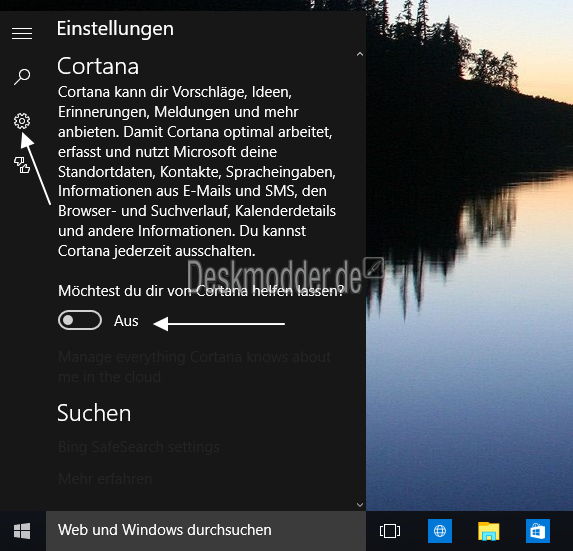Open File Explorer from the taskbar
This screenshot has width=573, height=551.
[489, 531]
